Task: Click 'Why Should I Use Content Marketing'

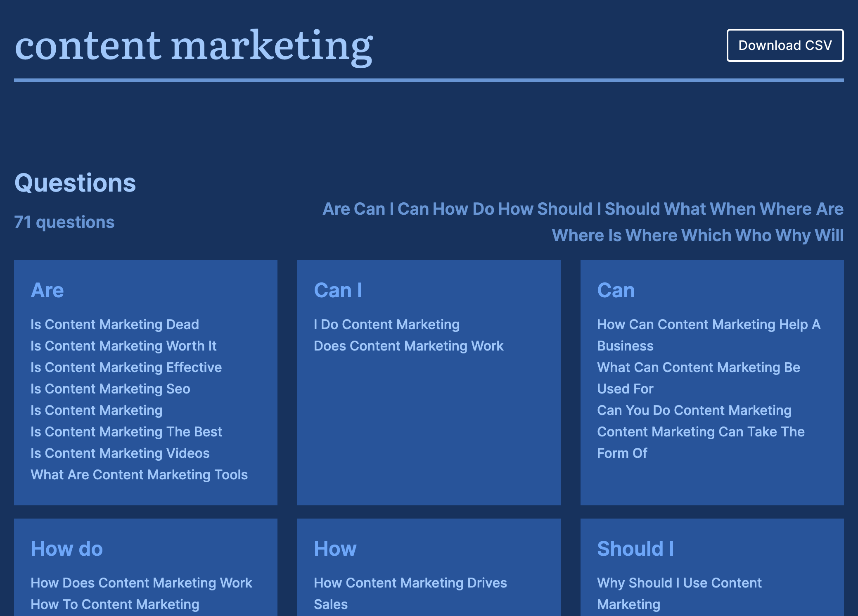Action: [679, 583]
